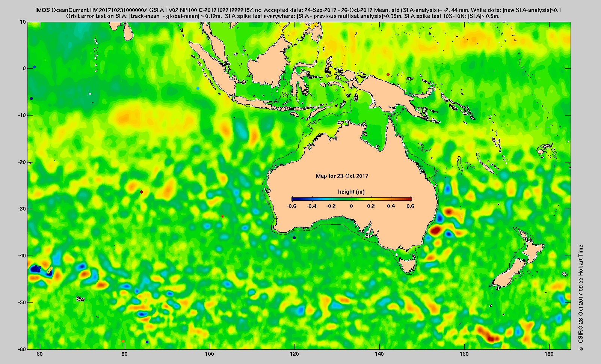Image resolution: width=601 pixels, height=364 pixels.
Task: Click the longitude axis label 120
Action: [294, 354]
